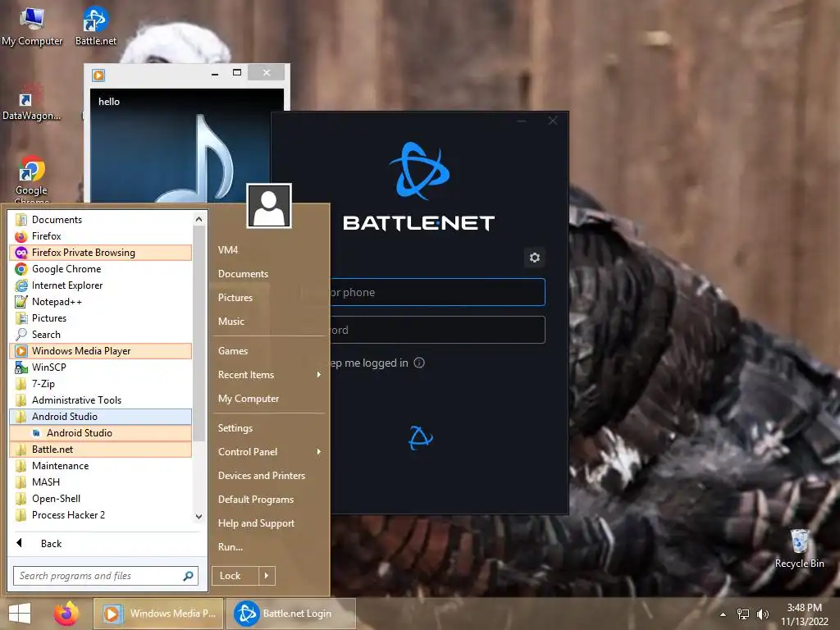Open keep me logged in info icon
The width and height of the screenshot is (840, 630).
point(419,363)
